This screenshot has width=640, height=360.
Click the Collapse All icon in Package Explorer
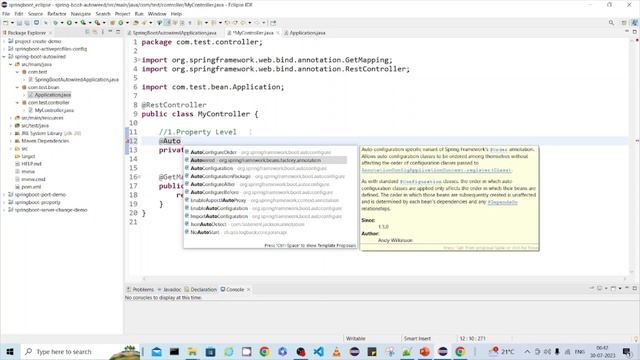tap(87, 32)
